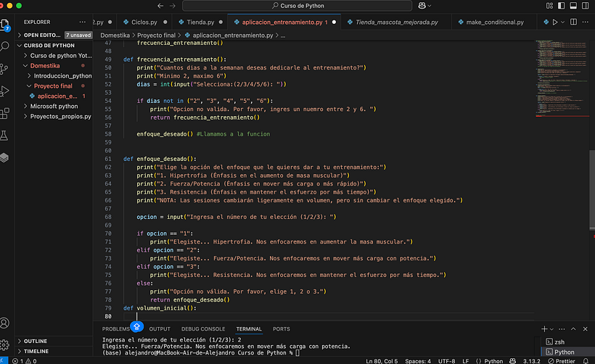Click Proyecto final in the breadcrumb path

pos(156,36)
